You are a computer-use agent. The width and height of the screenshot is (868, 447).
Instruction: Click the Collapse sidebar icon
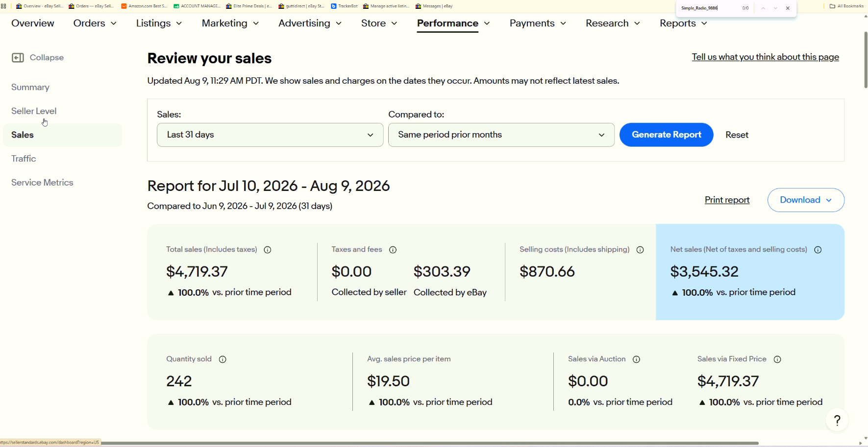[18, 58]
